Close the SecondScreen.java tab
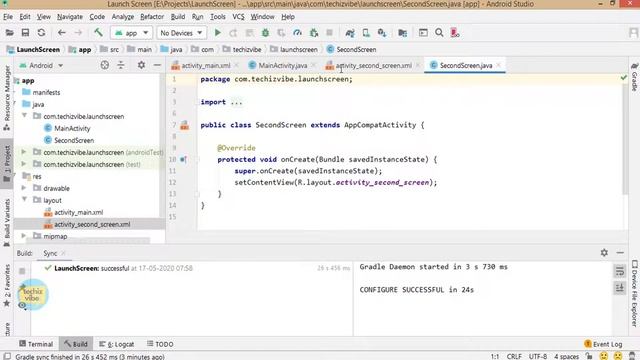640x360 pixels. [x=499, y=65]
